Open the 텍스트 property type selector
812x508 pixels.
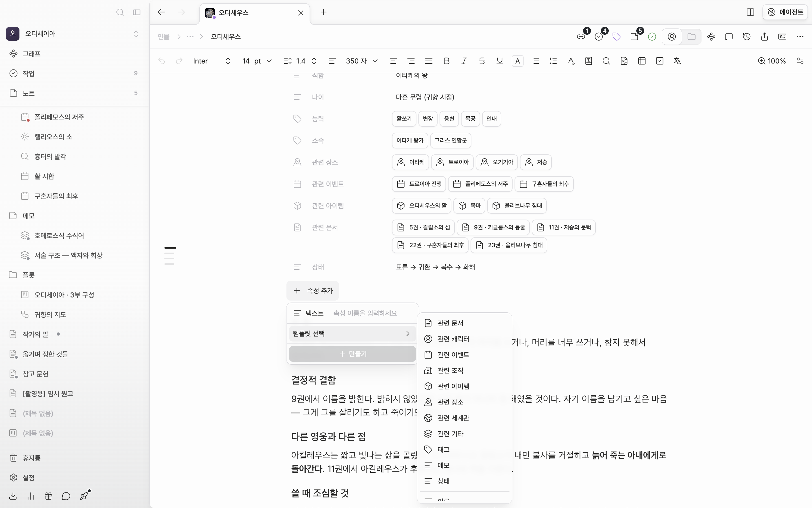point(308,313)
